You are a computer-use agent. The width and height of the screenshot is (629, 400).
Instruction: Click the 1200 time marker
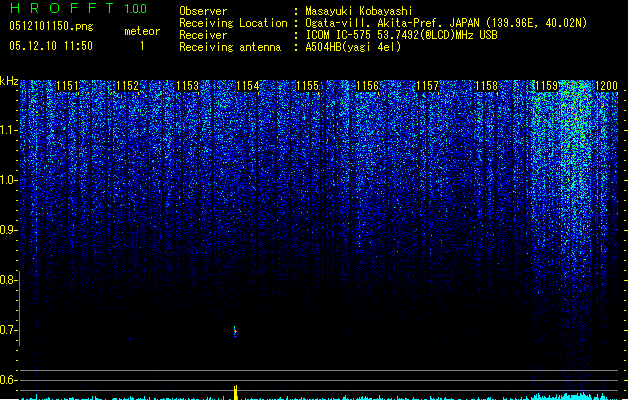[x=606, y=86]
